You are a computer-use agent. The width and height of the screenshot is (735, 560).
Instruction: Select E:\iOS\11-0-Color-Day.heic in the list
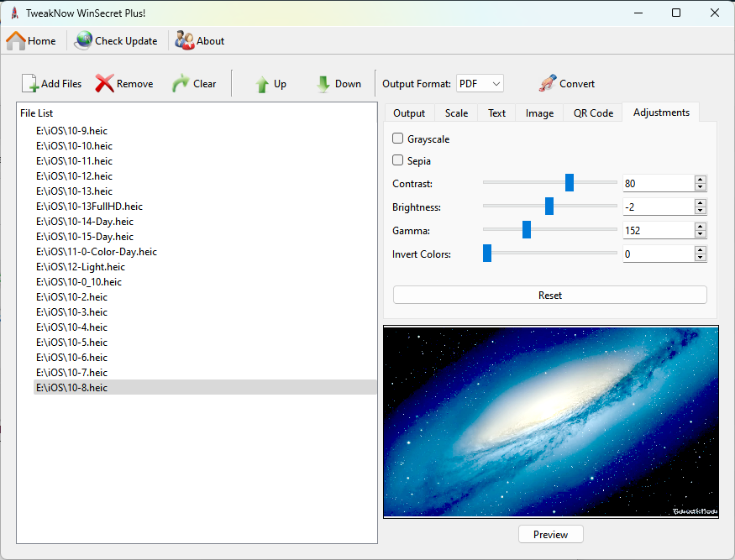(x=97, y=251)
